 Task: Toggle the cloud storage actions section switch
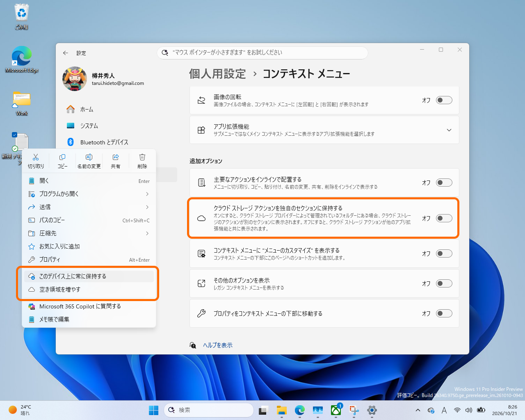click(444, 218)
